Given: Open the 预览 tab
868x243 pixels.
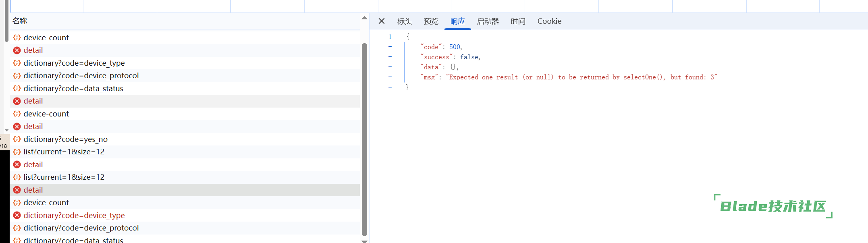Looking at the screenshot, I should pyautogui.click(x=431, y=21).
